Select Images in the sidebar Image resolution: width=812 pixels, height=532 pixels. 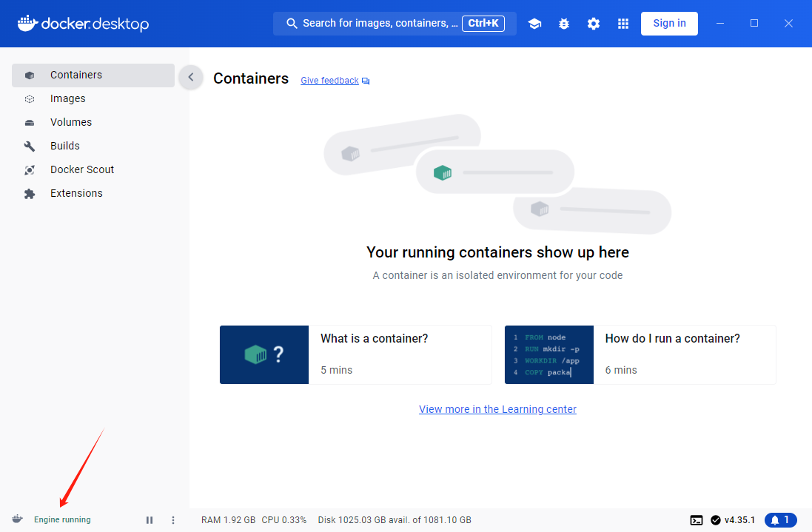[x=93, y=99]
